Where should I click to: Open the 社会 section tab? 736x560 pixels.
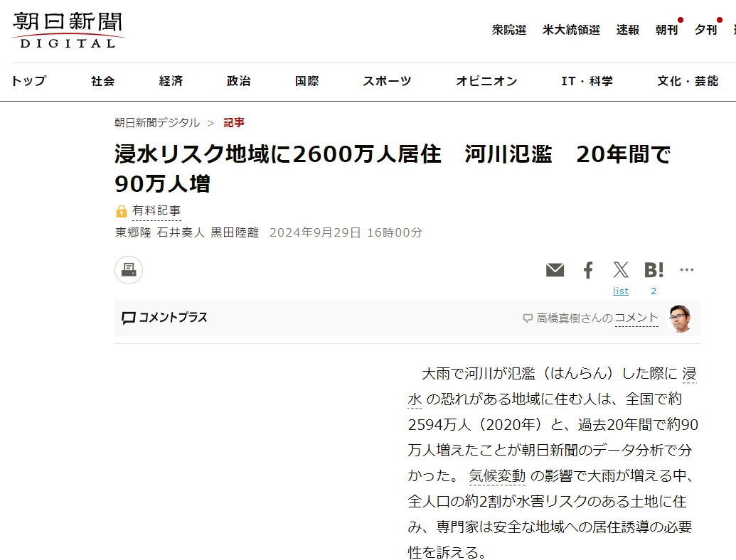102,81
